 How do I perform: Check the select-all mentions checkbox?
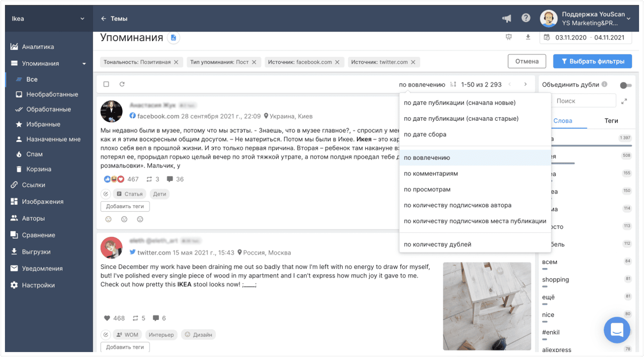click(x=106, y=84)
